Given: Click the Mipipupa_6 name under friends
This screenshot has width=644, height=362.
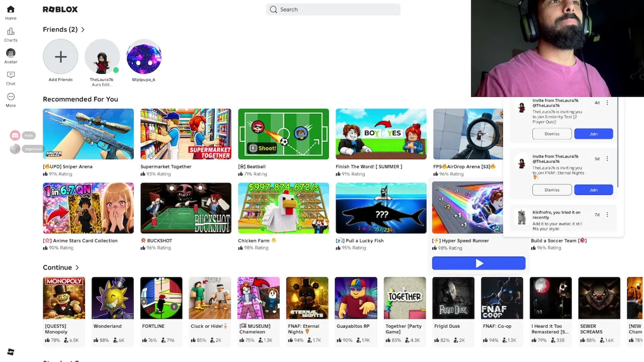Looking at the screenshot, I should [x=143, y=79].
